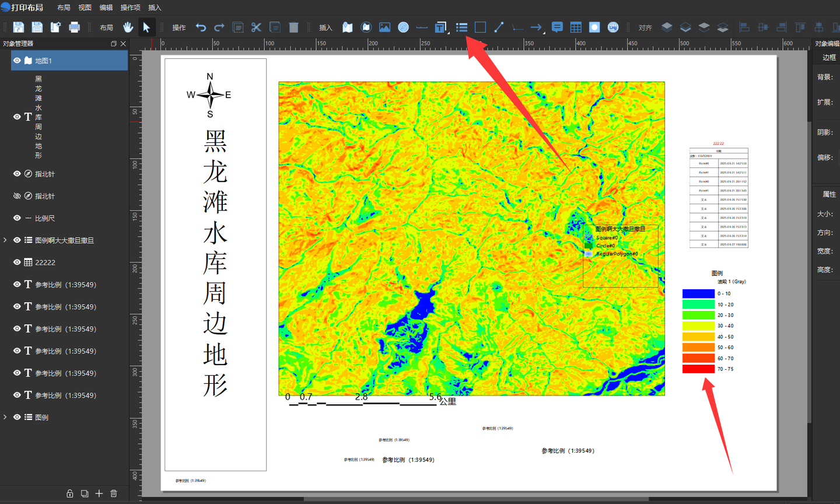The width and height of the screenshot is (840, 504).
Task: Select 地图1 in object manager
Action: point(69,61)
